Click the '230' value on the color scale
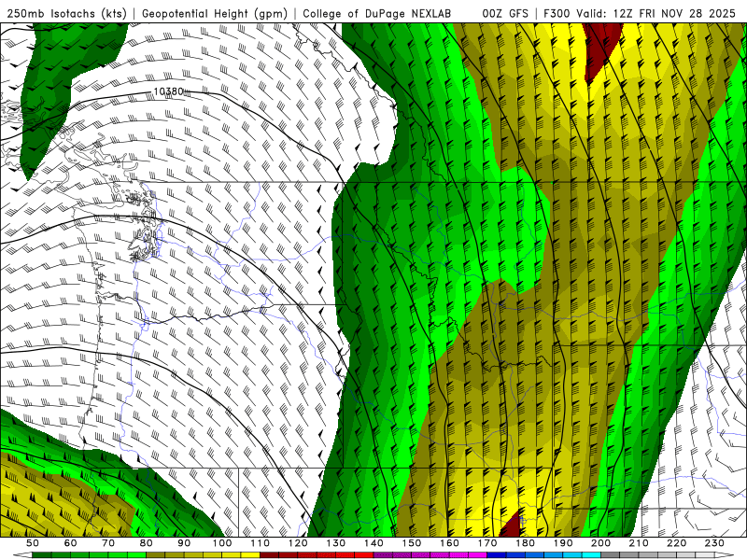 (714, 543)
